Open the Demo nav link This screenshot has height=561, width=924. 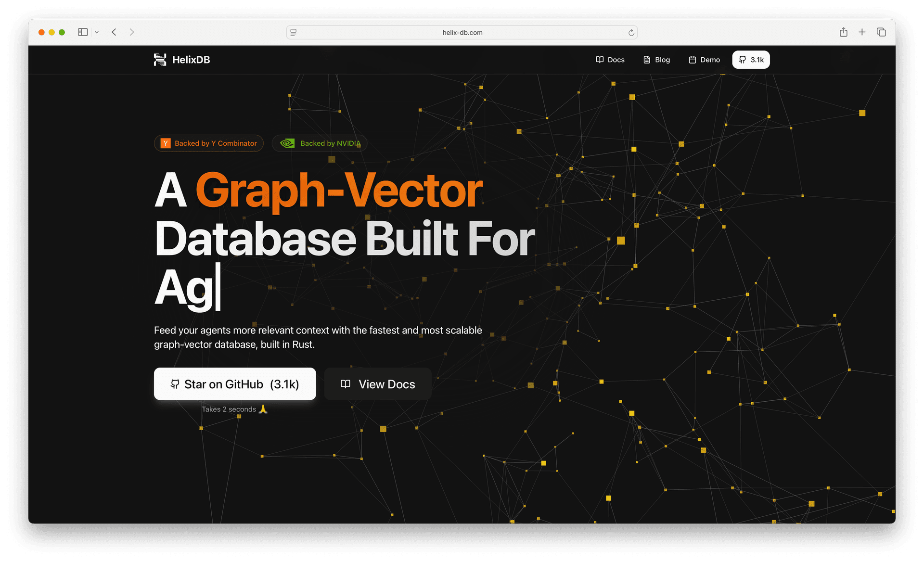click(x=704, y=60)
